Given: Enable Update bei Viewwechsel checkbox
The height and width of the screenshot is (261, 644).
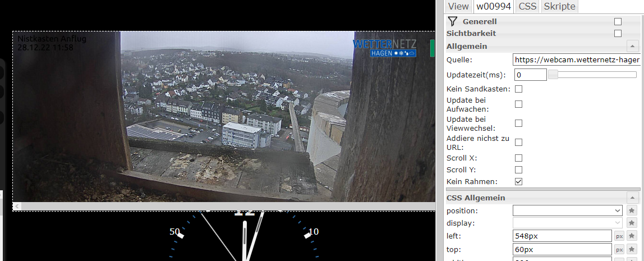Looking at the screenshot, I should click(x=519, y=123).
